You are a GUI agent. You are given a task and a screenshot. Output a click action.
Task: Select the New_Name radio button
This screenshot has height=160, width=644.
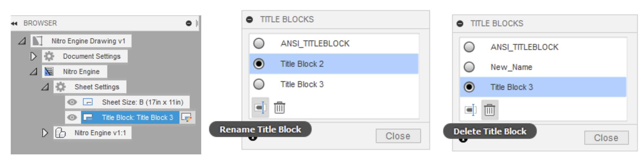pyautogui.click(x=469, y=67)
